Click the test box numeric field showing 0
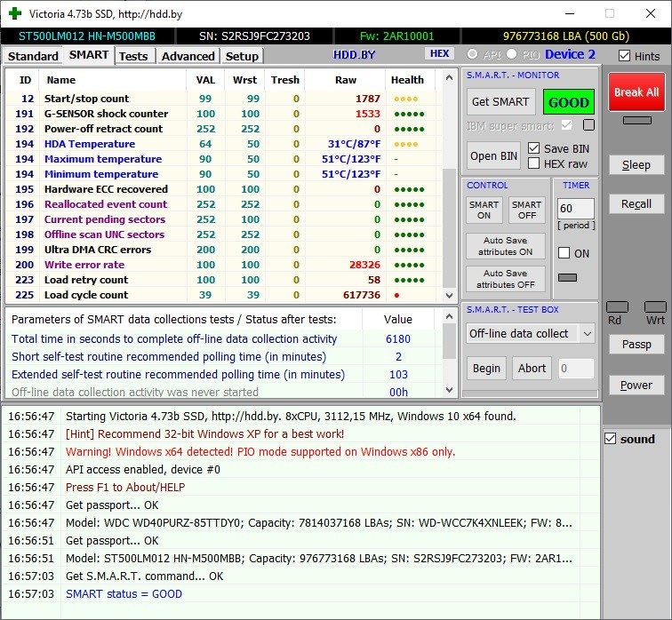The height and width of the screenshot is (620, 672). [576, 369]
